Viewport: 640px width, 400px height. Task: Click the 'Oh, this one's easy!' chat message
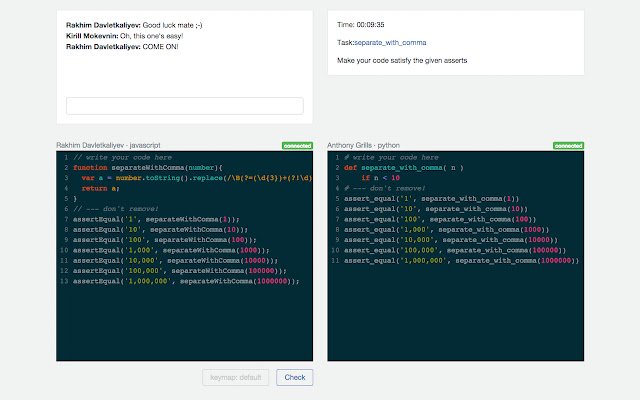pyautogui.click(x=152, y=36)
